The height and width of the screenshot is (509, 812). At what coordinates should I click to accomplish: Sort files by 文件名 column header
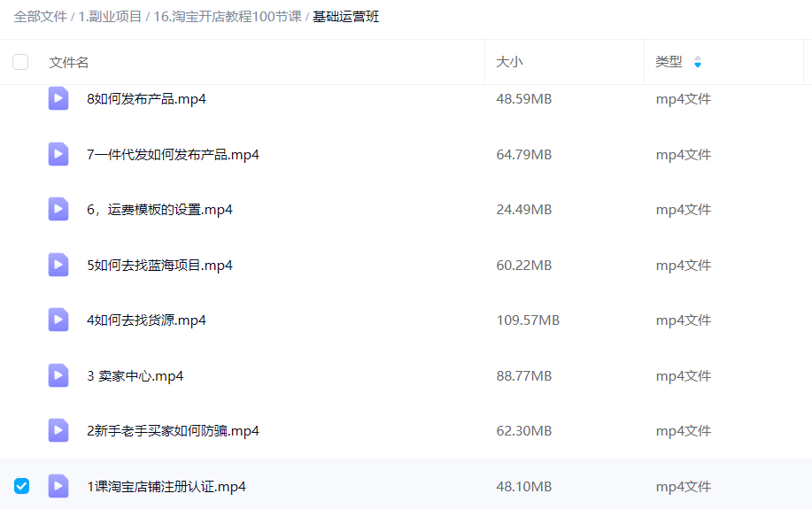click(69, 62)
